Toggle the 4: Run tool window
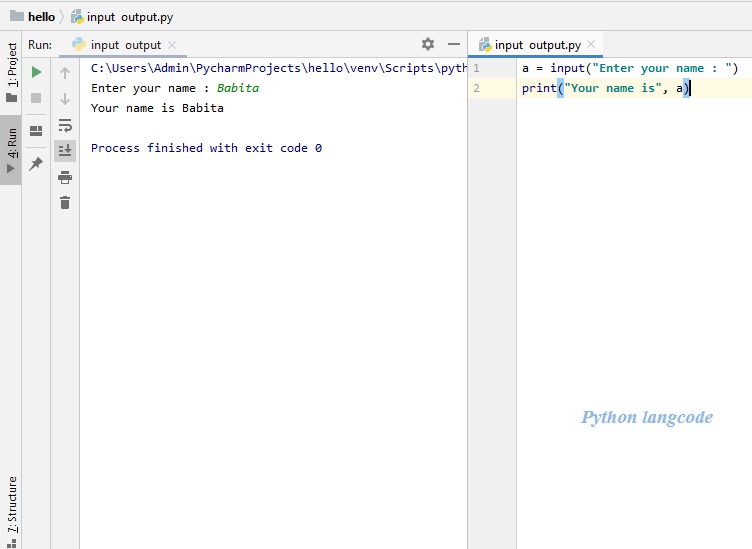The height and width of the screenshot is (549, 752). 11,150
